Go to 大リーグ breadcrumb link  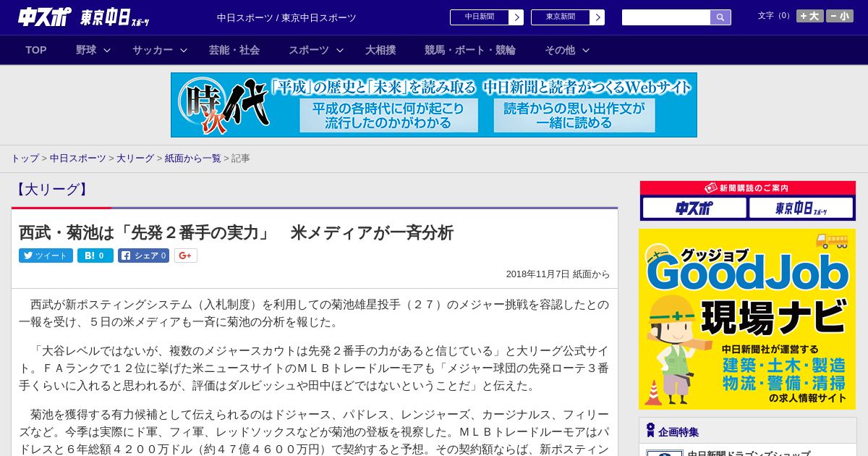point(135,158)
